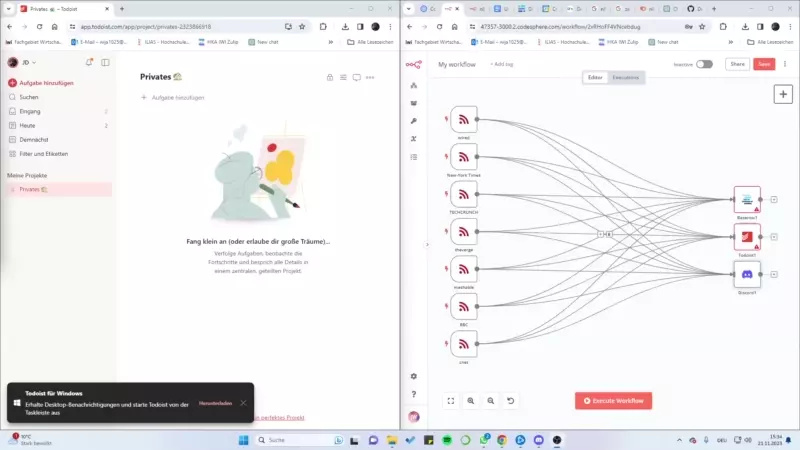Image resolution: width=800 pixels, height=450 pixels.
Task: Click the BBC RSS feed node
Action: [x=463, y=305]
